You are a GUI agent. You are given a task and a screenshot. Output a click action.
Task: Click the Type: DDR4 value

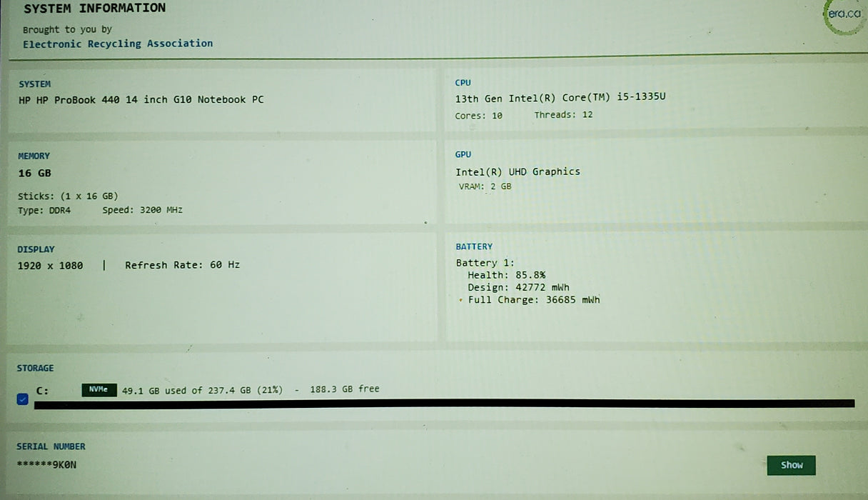coord(44,211)
